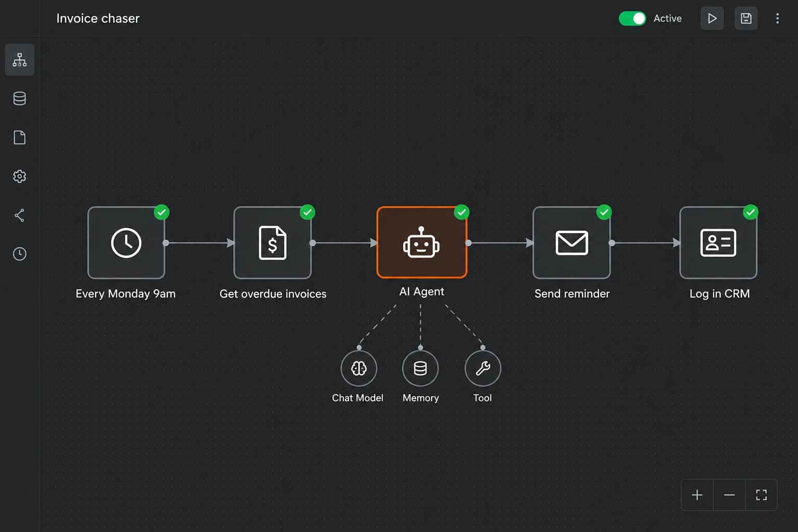Click the success checkmark on Every Monday 9am
Viewport: 798px width, 532px height.
pos(162,212)
